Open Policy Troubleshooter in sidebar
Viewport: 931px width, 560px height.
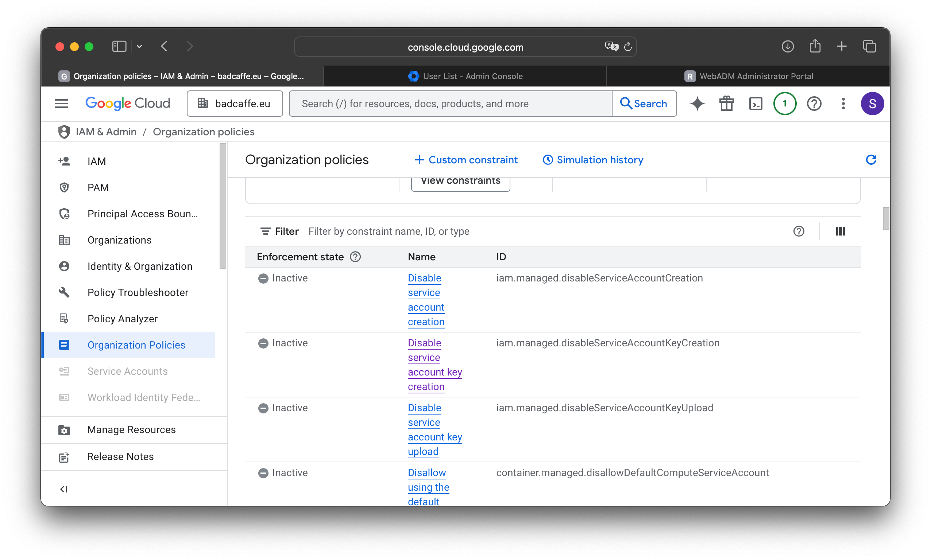coord(128,292)
